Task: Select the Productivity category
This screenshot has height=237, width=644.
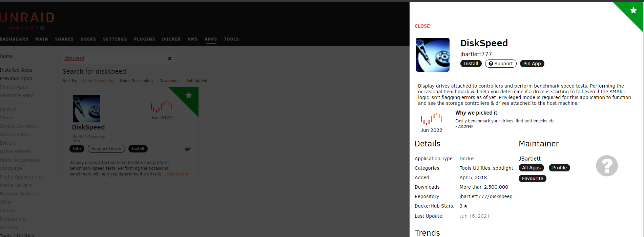Action: [x=13, y=219]
